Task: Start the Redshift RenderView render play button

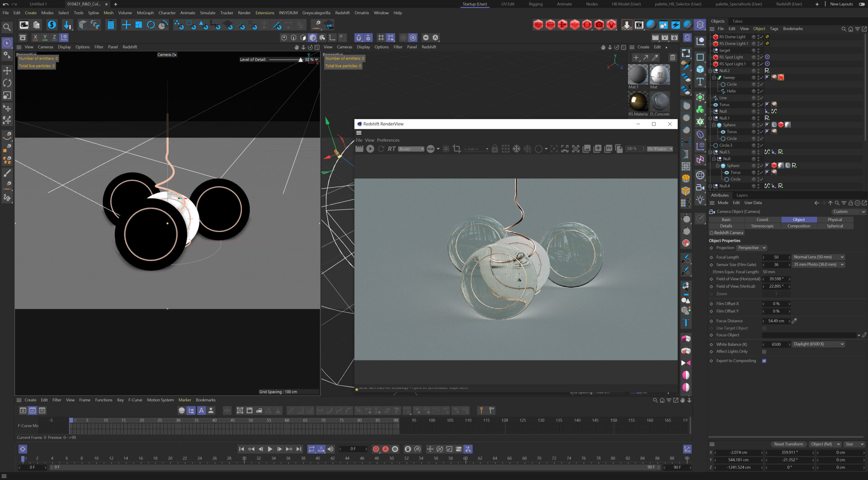Action: pos(370,149)
